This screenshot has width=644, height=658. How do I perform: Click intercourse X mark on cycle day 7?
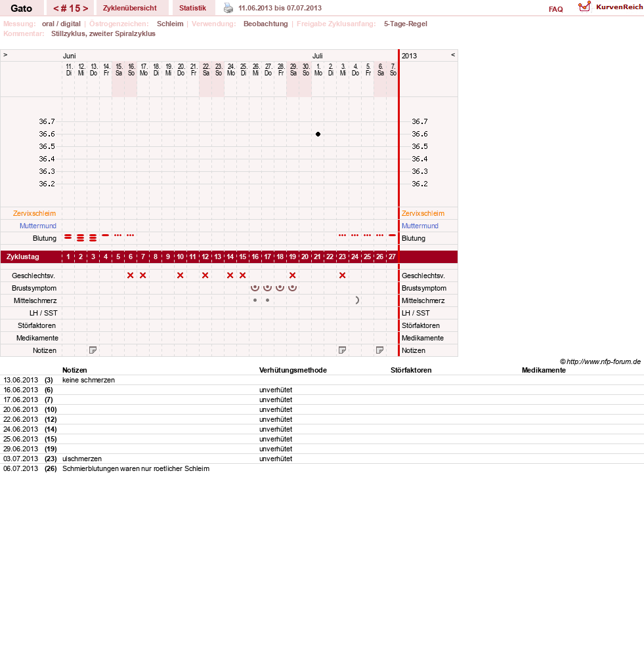click(x=142, y=276)
